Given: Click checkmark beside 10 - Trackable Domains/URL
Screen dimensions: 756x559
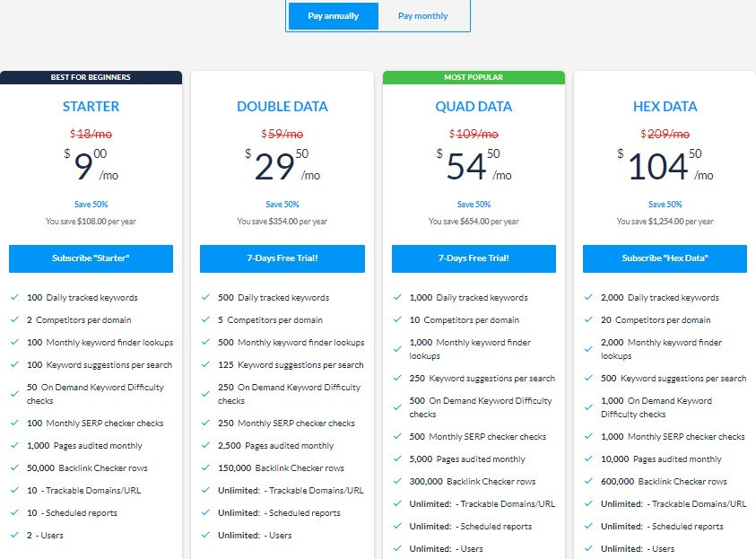Looking at the screenshot, I should 14,490.
